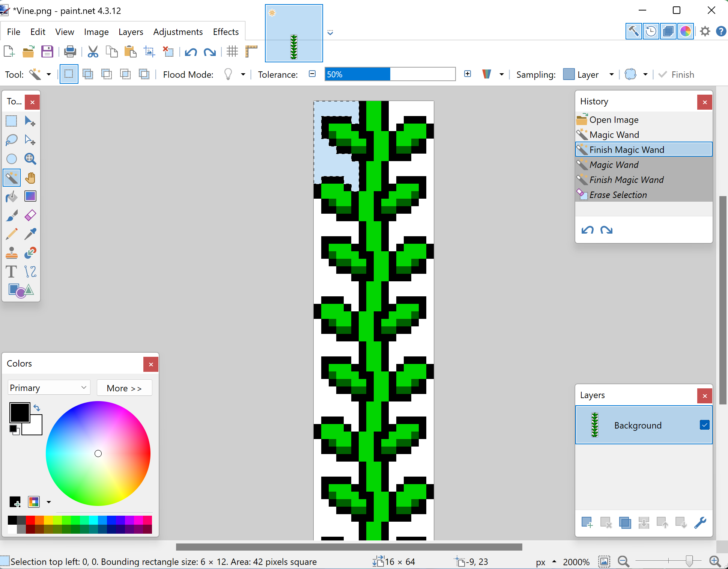Image resolution: width=728 pixels, height=569 pixels.
Task: Click the Deselect icon in toolbar
Action: point(168,51)
